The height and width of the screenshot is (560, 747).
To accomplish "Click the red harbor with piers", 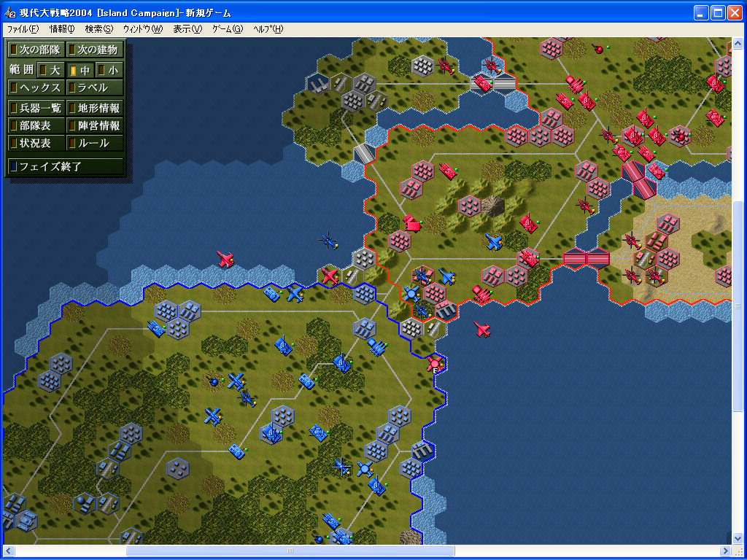I will [446, 309].
